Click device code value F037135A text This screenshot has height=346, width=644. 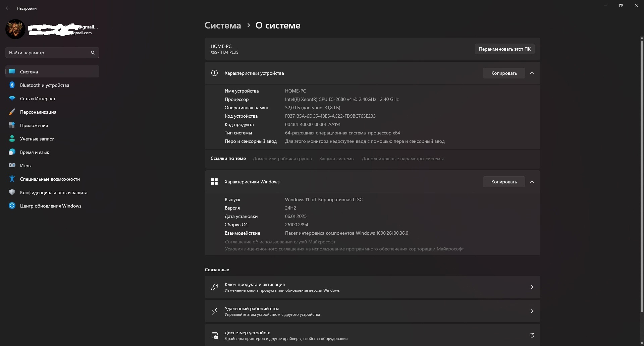[x=330, y=116]
